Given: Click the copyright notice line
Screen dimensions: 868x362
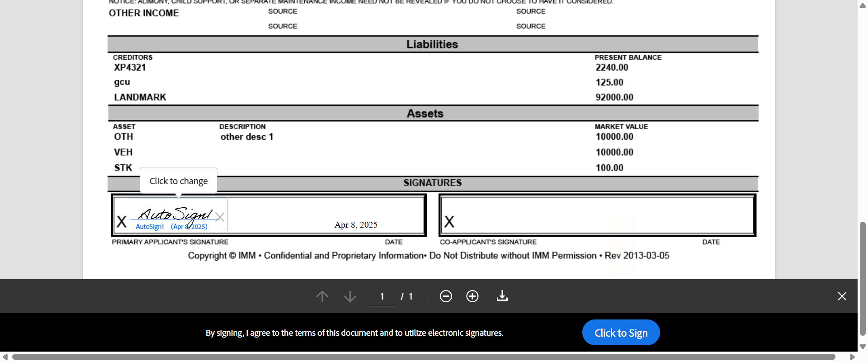Looking at the screenshot, I should click(429, 256).
